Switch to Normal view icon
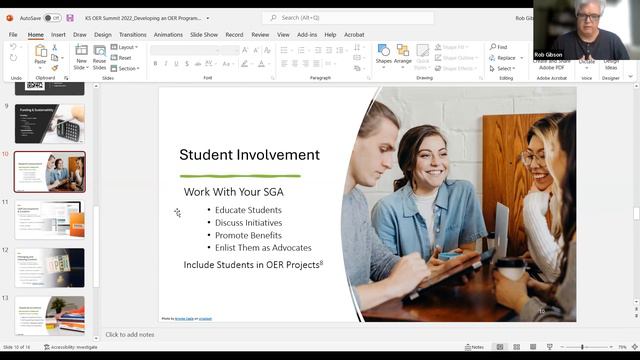This screenshot has width=640, height=360. click(x=500, y=347)
